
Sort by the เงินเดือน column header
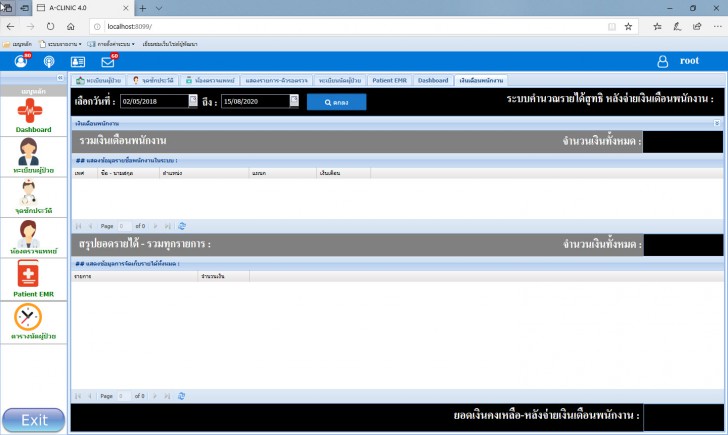coord(344,173)
